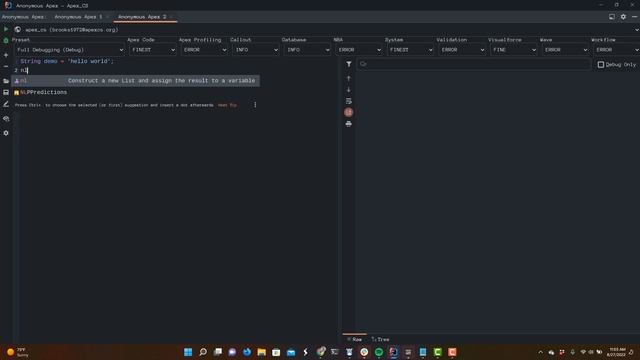Expand the chevron at connection row's right end
Viewport: 640px width, 360px height.
[636, 29]
